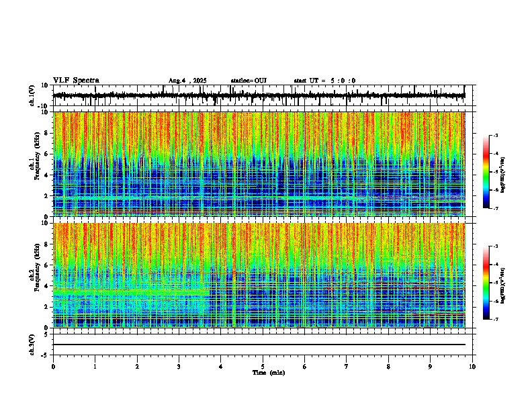Click the "station=" header label
Image resolution: width=532 pixels, height=411 pixels.
242,81
